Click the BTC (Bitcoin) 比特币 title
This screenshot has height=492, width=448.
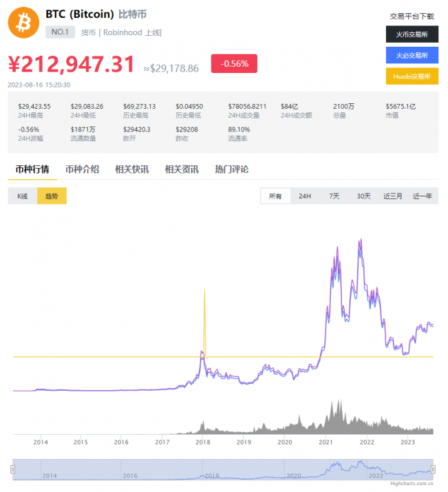pos(96,14)
